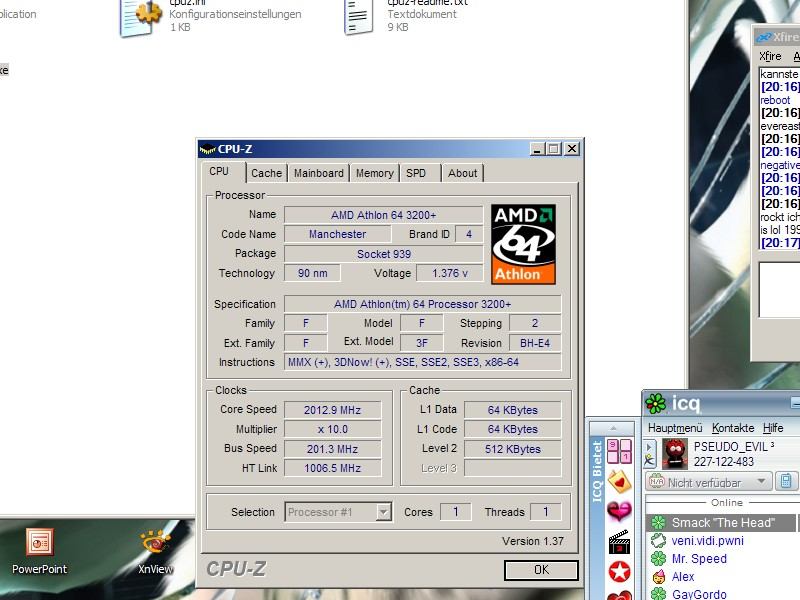This screenshot has height=600, width=800.
Task: Click the 3F Ext. Model value
Action: (421, 343)
